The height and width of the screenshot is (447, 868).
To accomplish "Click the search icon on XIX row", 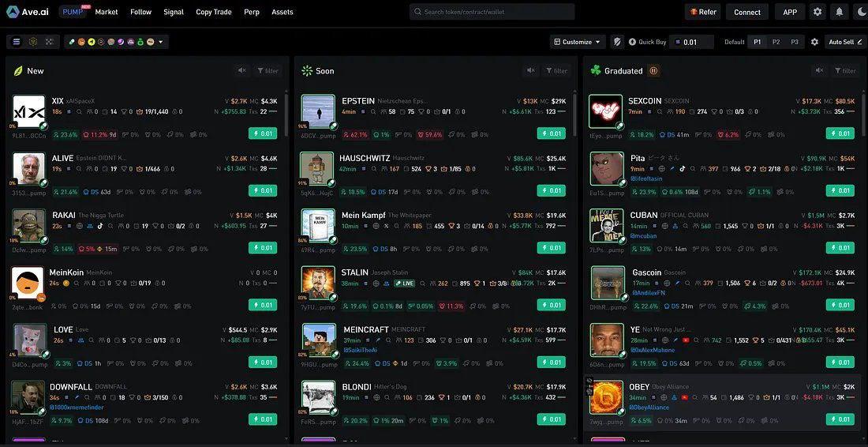I will coord(79,111).
